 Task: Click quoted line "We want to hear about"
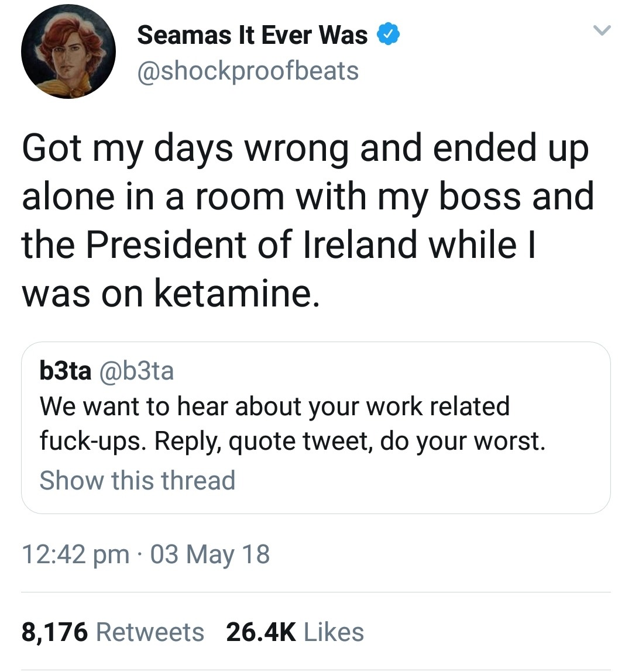click(274, 406)
